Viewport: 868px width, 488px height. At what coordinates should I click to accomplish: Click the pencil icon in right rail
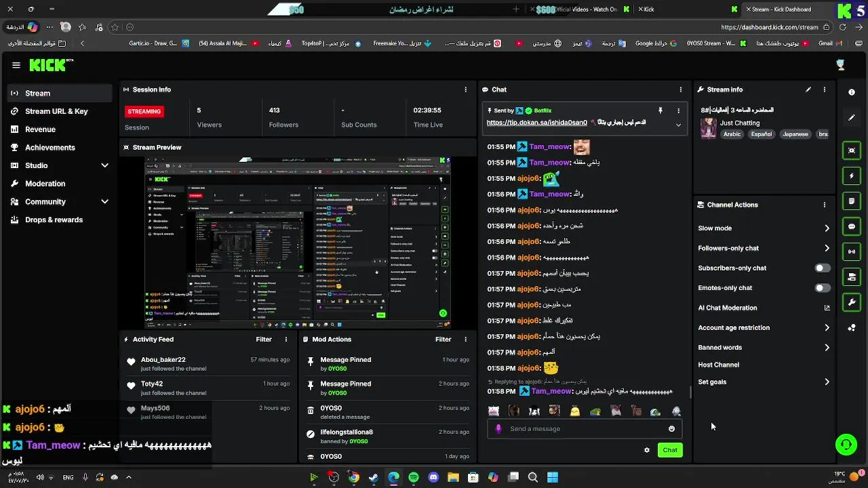(x=852, y=117)
